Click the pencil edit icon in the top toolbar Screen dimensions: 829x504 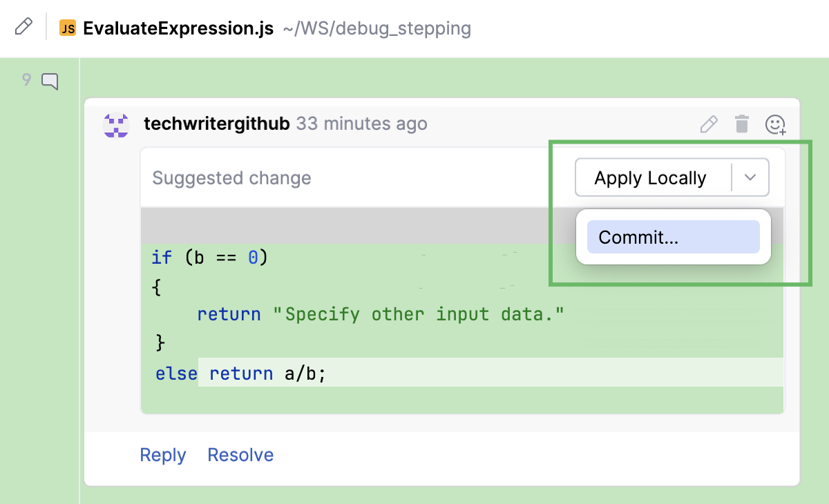[x=25, y=28]
